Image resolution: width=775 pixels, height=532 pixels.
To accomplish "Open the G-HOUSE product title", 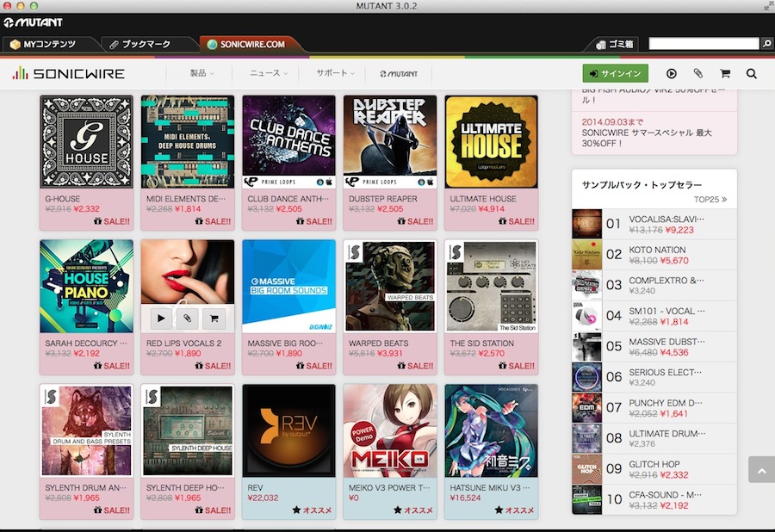I will 62,199.
